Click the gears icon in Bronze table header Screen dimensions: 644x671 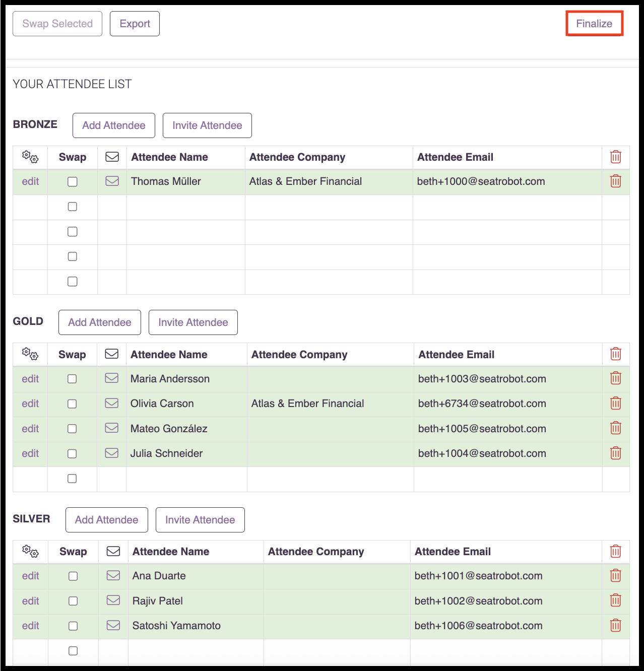pyautogui.click(x=30, y=157)
